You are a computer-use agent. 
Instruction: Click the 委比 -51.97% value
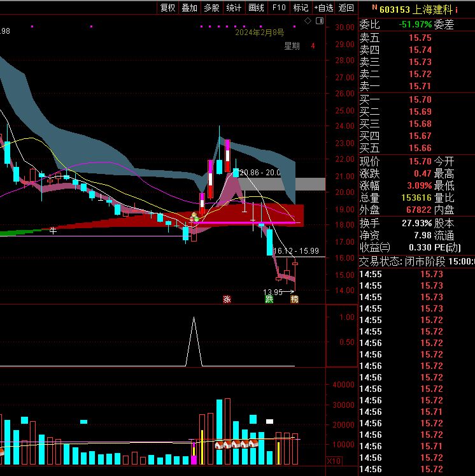416,24
